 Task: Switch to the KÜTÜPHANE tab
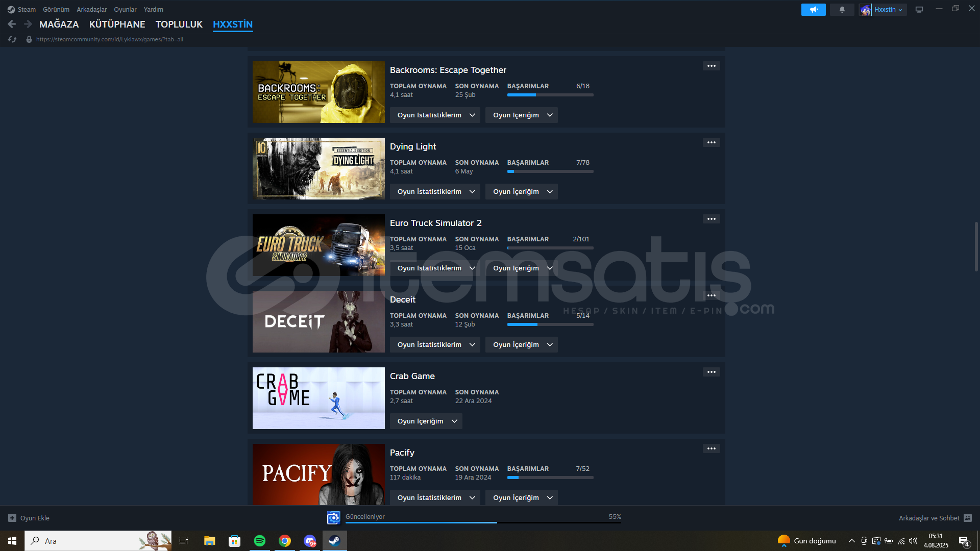[117, 24]
